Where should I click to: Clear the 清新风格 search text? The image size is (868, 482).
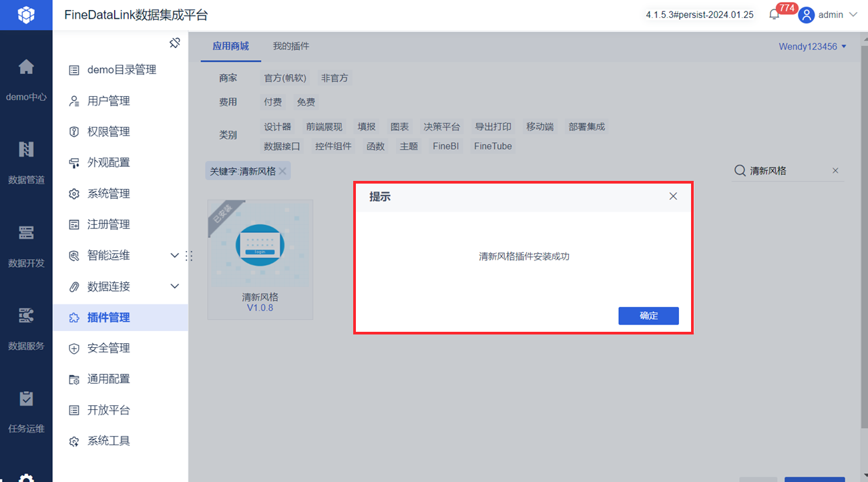tap(835, 171)
